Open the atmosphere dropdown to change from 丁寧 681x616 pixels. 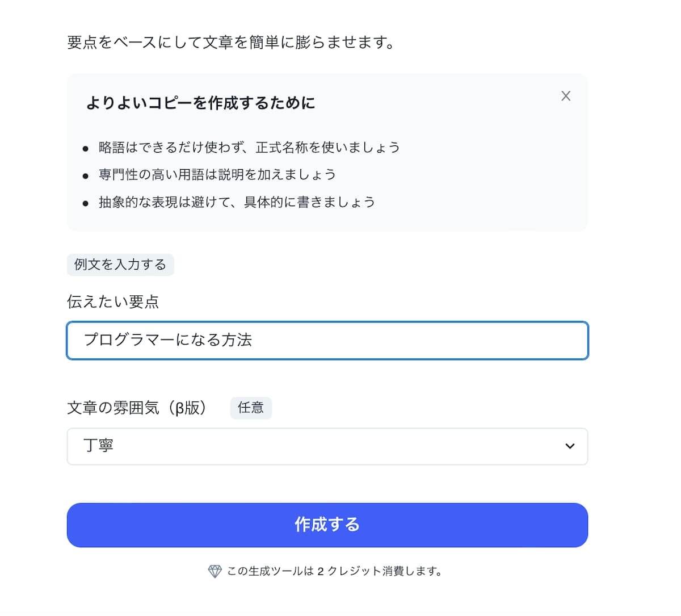(x=327, y=446)
